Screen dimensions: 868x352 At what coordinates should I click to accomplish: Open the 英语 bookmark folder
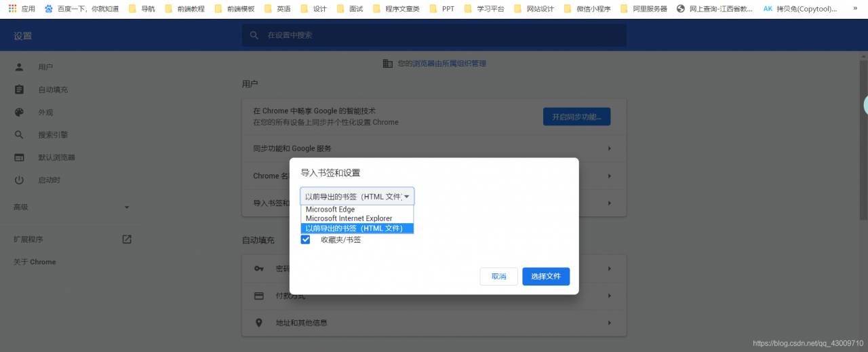tap(277, 9)
